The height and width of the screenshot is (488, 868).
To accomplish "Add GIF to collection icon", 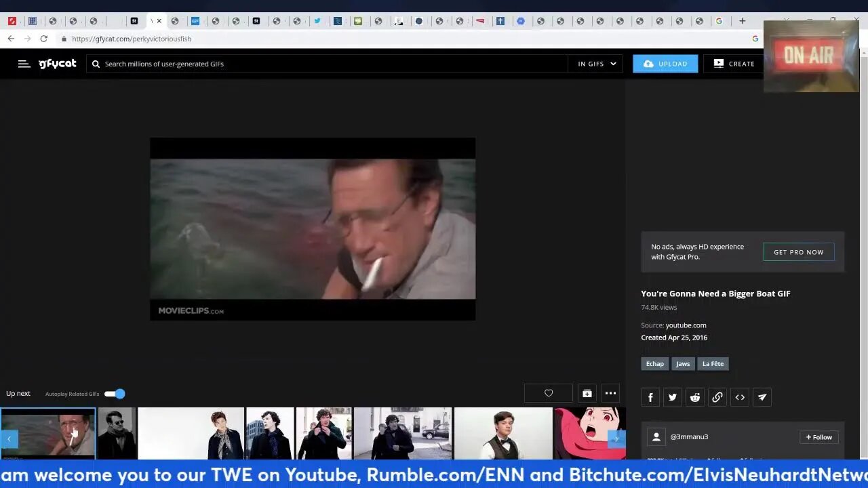I will coord(587,393).
